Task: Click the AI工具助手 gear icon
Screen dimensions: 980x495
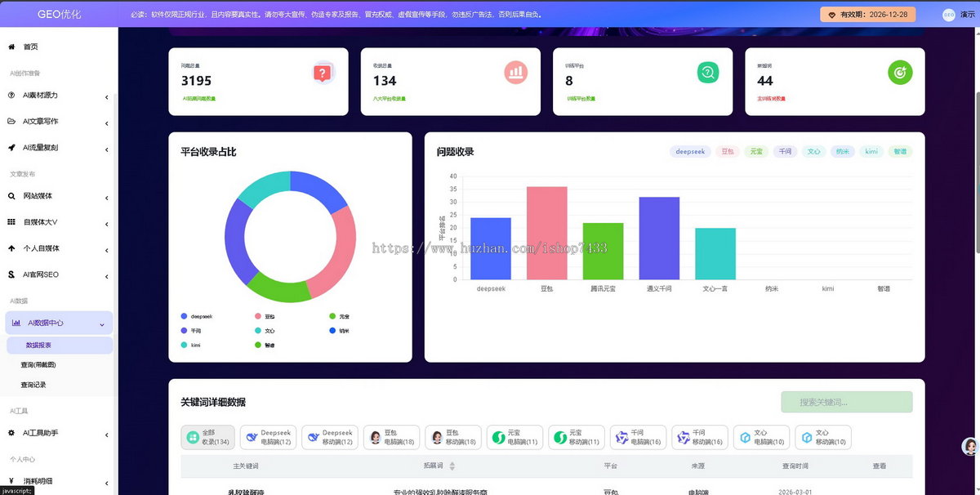Action: tap(11, 433)
